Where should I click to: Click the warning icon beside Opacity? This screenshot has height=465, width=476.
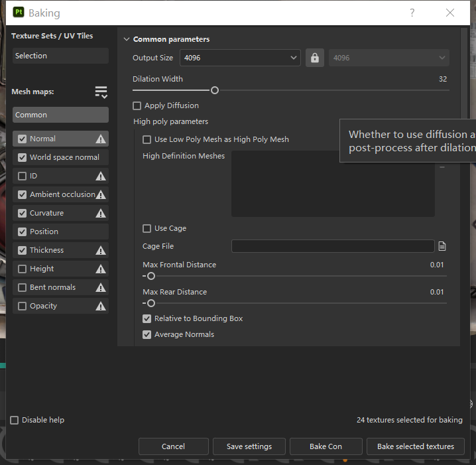pos(101,306)
